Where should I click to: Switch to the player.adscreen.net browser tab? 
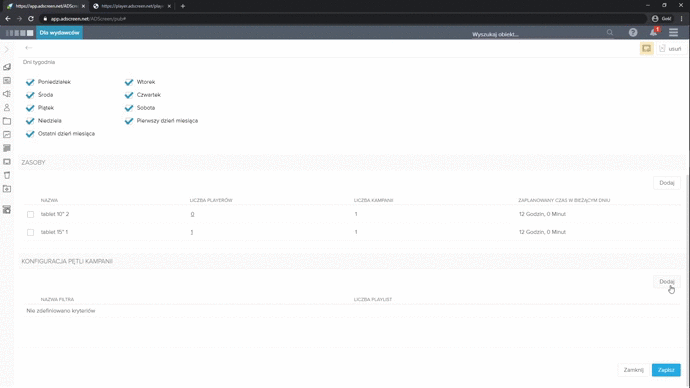coord(132,6)
